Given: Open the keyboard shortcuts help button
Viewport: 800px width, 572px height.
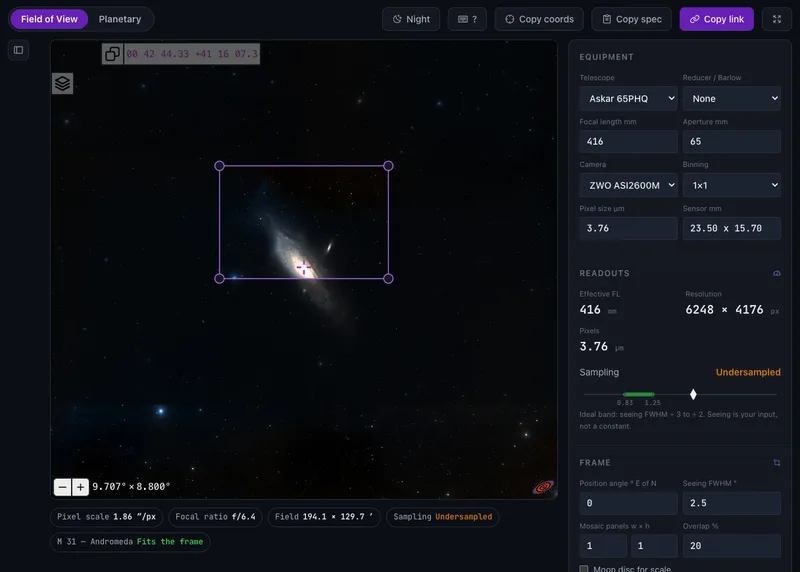Looking at the screenshot, I should [x=467, y=19].
